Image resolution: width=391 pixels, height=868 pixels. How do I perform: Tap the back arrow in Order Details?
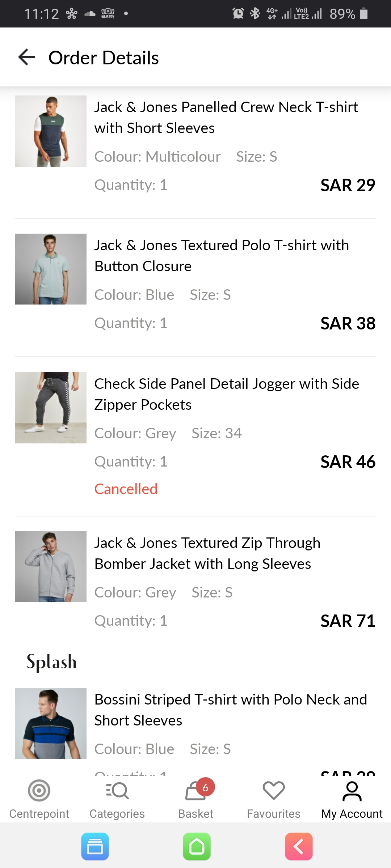click(x=27, y=58)
